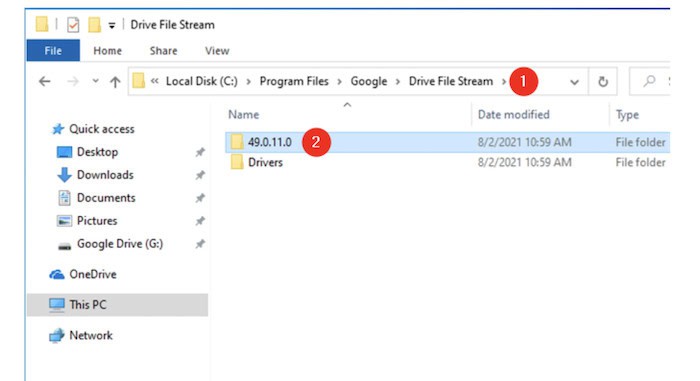
Task: Navigate to Program Files breadcrumb
Action: [x=294, y=81]
